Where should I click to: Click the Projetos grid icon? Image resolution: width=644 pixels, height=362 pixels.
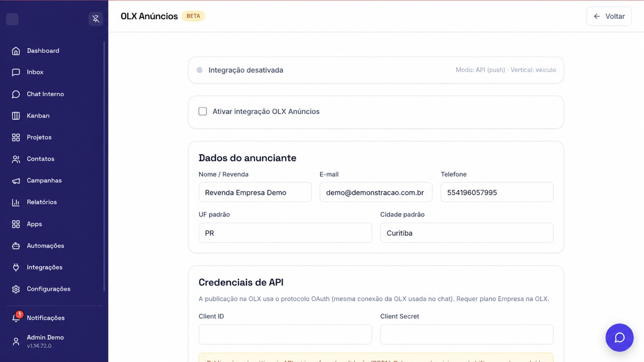coord(16,137)
